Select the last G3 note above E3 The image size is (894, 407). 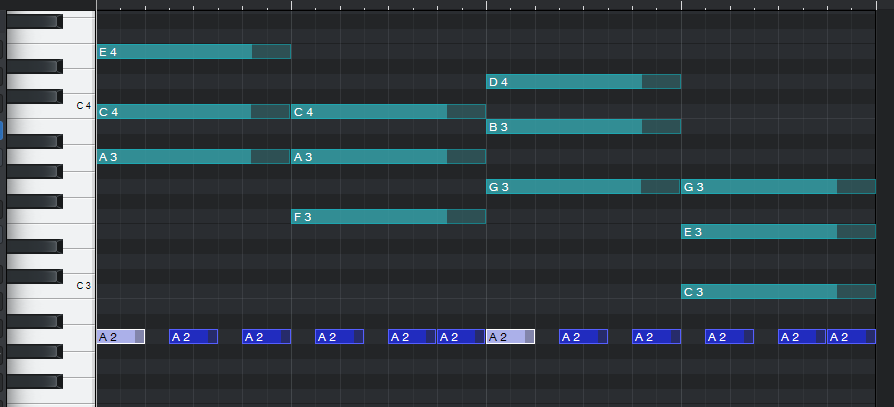pyautogui.click(x=760, y=187)
